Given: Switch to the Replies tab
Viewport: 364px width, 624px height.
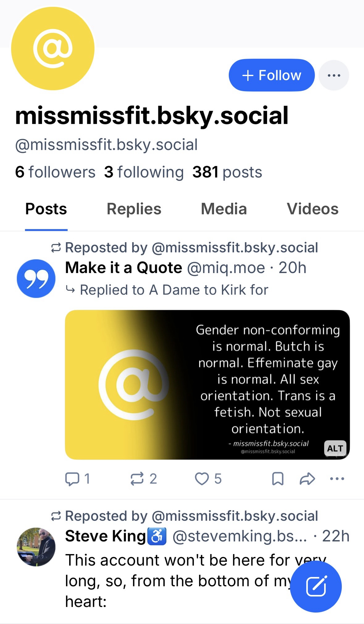Looking at the screenshot, I should [x=134, y=209].
